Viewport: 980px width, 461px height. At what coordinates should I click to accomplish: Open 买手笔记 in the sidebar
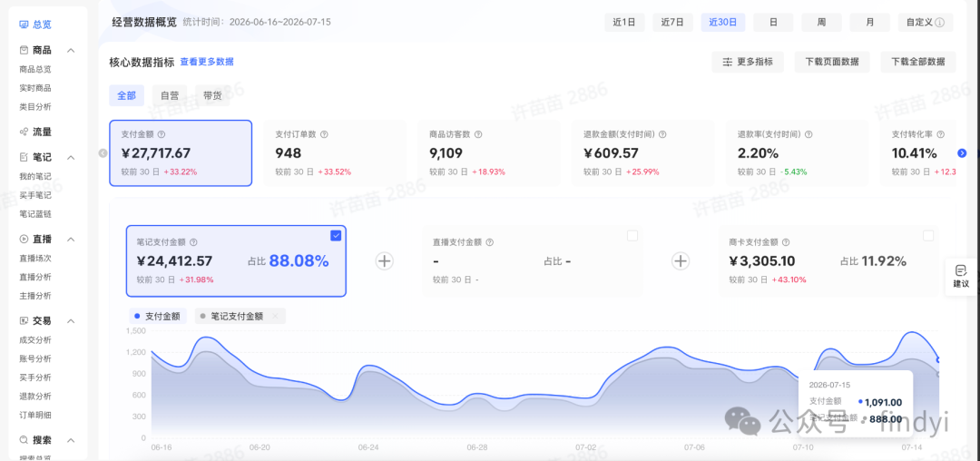35,195
